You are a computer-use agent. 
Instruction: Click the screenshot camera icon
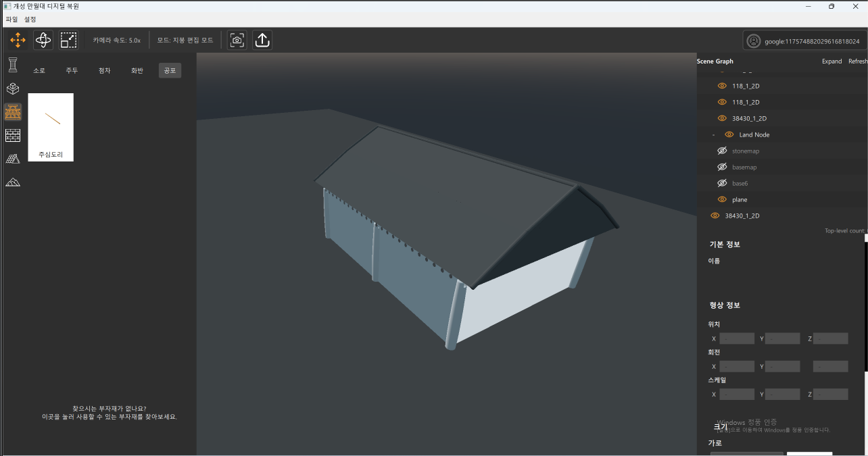point(237,41)
